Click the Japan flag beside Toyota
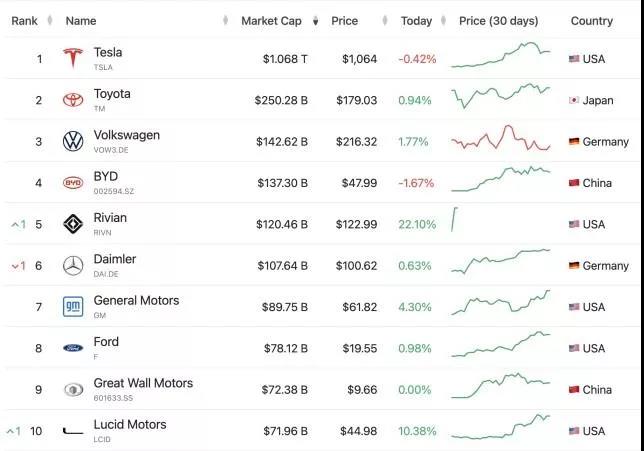644x451 pixels. click(x=574, y=100)
